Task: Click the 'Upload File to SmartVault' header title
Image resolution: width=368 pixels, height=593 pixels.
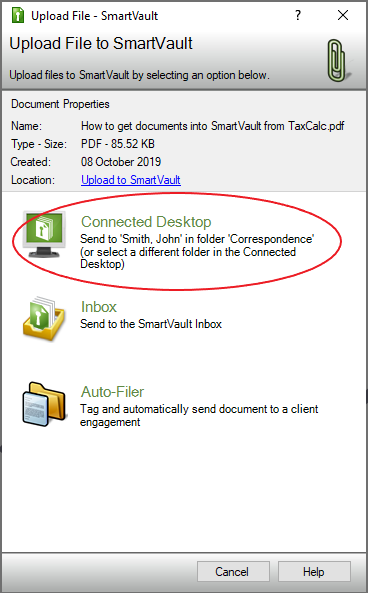Action: pyautogui.click(x=101, y=43)
